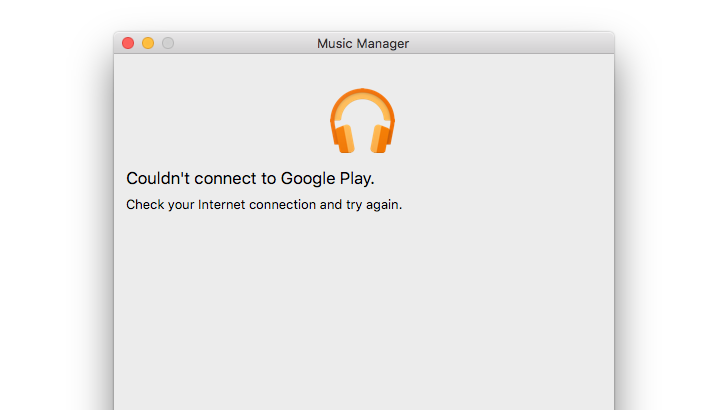Click the "Music Manager" window title text
This screenshot has width=728, height=410.
[363, 43]
